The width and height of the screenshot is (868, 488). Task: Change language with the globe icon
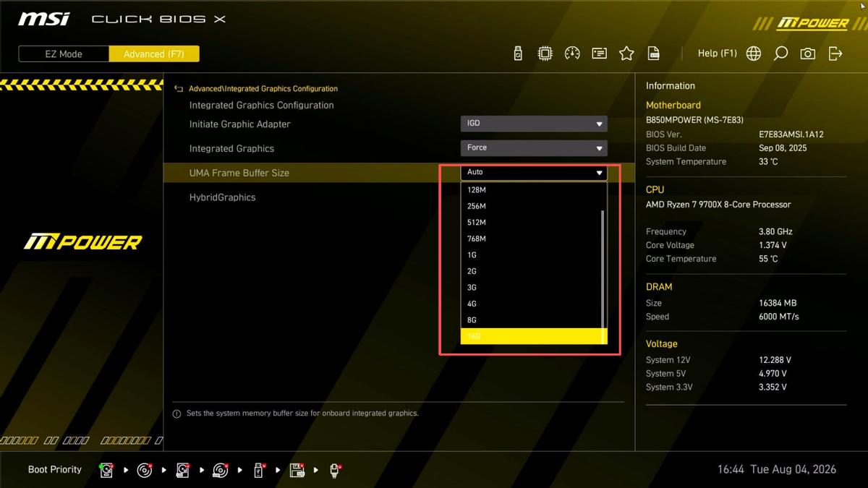tap(754, 53)
